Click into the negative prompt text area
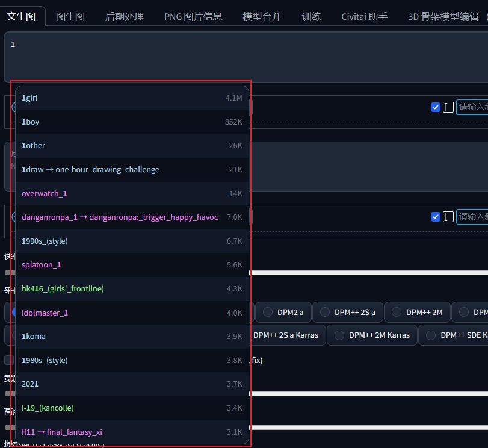 click(368, 167)
